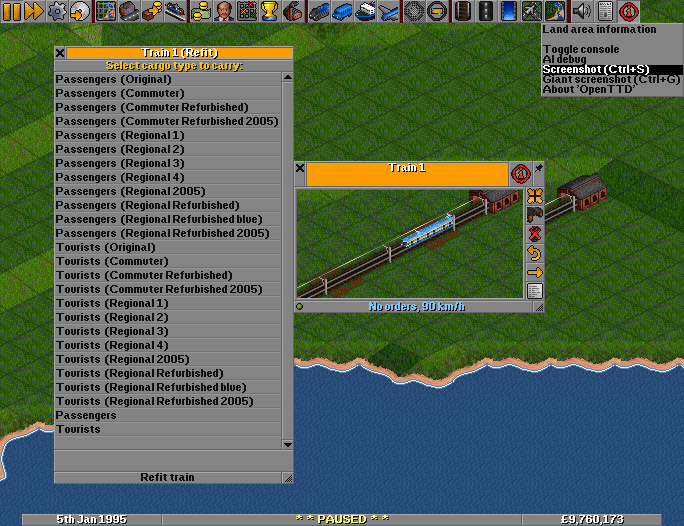The height and width of the screenshot is (526, 684).
Task: Close the Train 1 (Refit) window
Action: [60, 53]
